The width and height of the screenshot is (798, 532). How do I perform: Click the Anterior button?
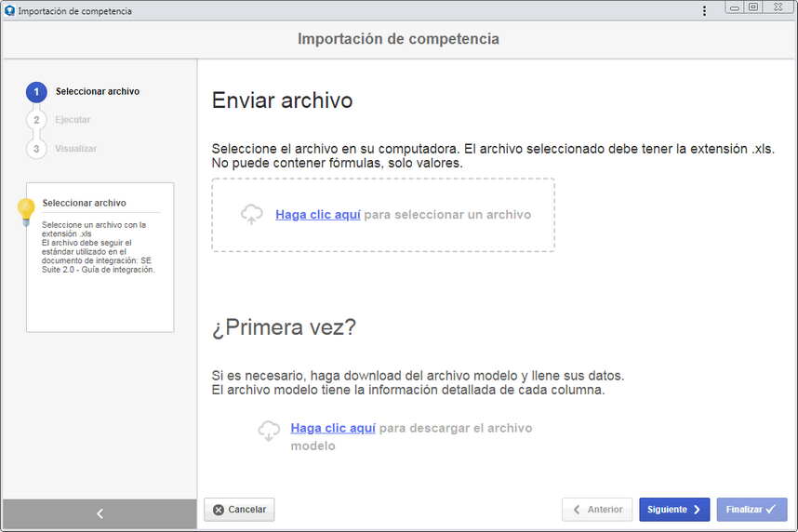[x=597, y=510]
